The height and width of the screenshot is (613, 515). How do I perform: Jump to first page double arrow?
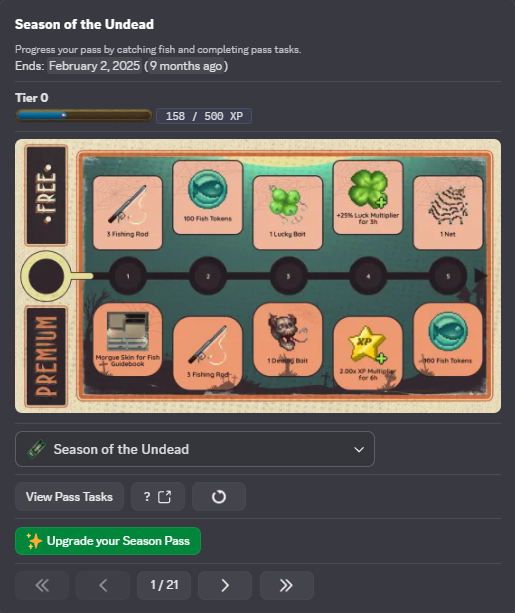42,585
